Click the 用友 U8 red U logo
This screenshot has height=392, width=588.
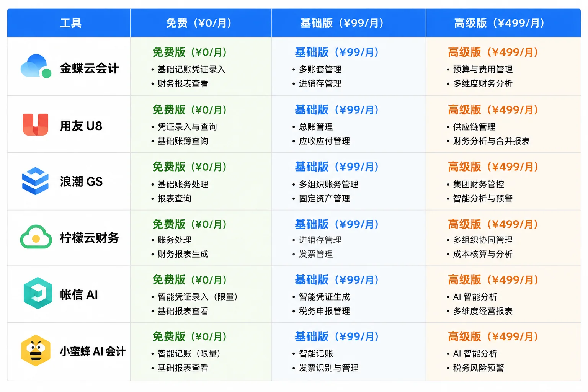[x=36, y=124]
